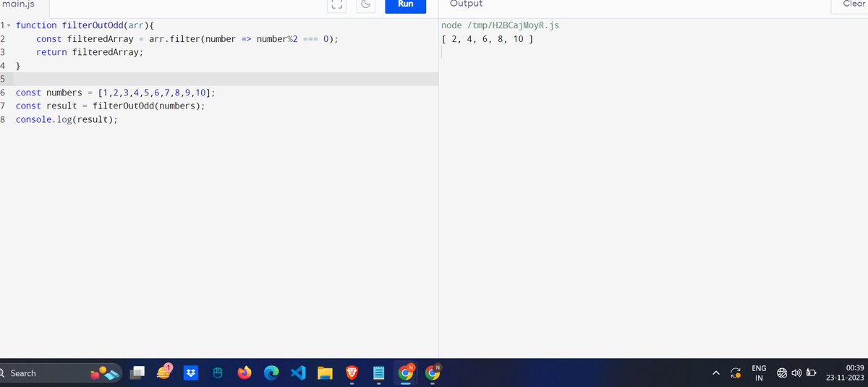The image size is (868, 387).
Task: Open Task View on the taskbar
Action: (137, 373)
